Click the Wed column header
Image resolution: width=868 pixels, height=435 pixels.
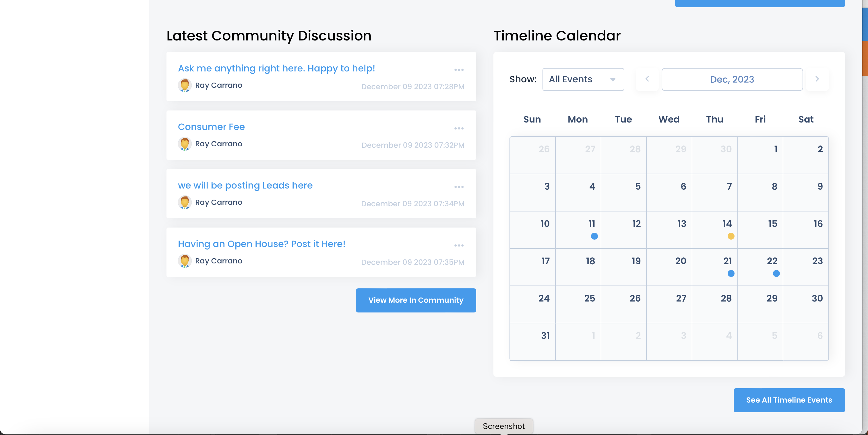click(669, 119)
